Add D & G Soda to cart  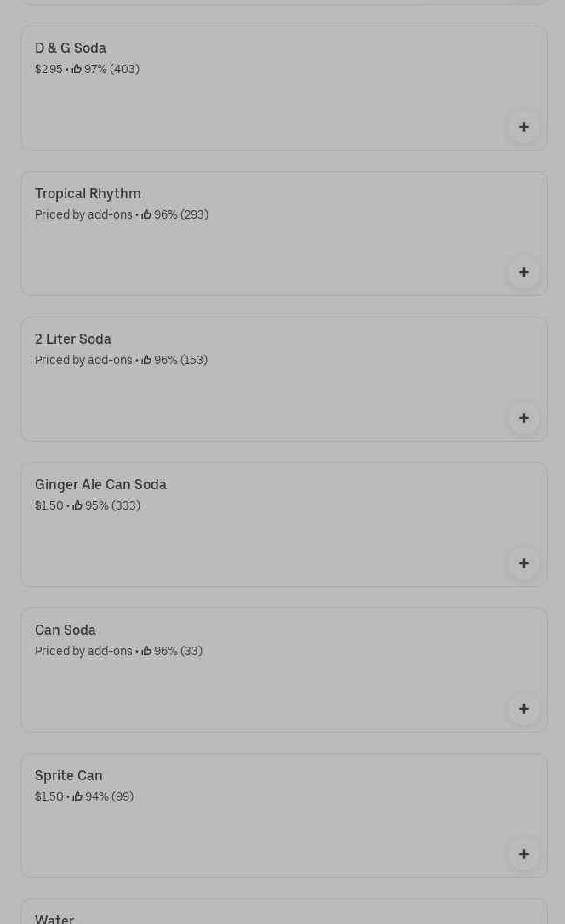(523, 127)
